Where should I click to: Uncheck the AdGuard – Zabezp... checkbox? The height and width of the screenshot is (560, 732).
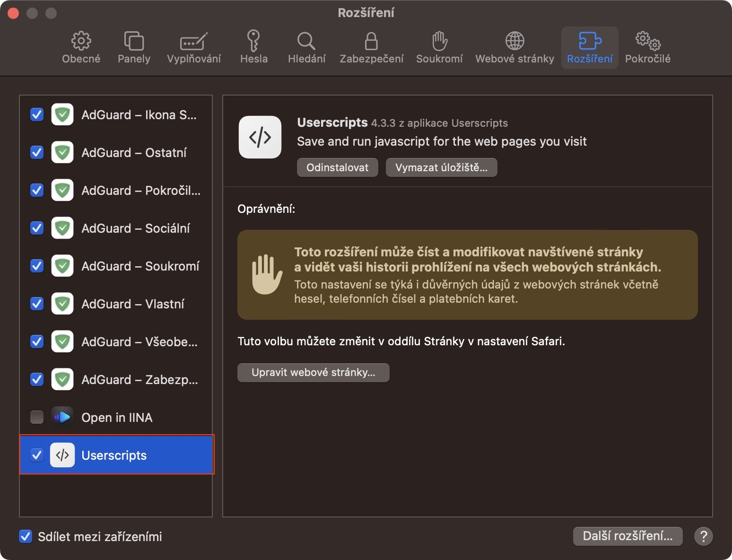(x=37, y=379)
